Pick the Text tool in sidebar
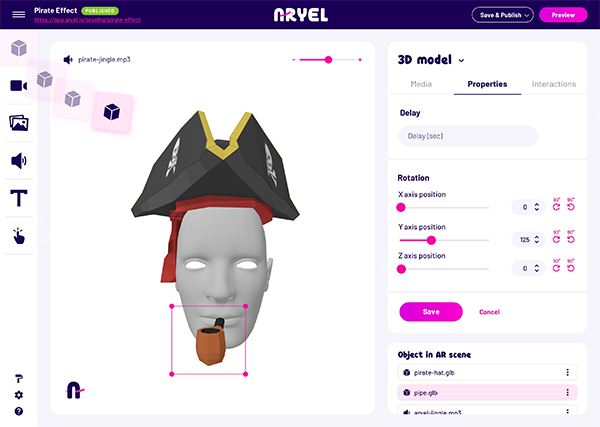The width and height of the screenshot is (600, 427). click(x=18, y=198)
